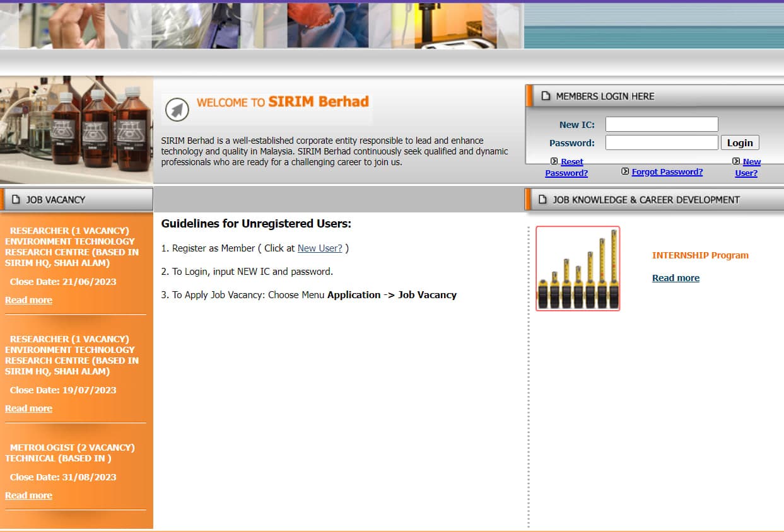784x532 pixels.
Task: Click the arrow icon beside Forgot Password
Action: pos(625,171)
